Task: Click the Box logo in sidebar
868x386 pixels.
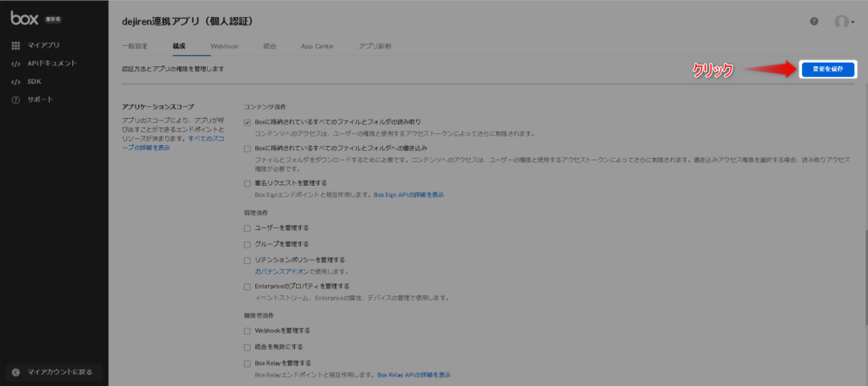Action: click(x=25, y=19)
